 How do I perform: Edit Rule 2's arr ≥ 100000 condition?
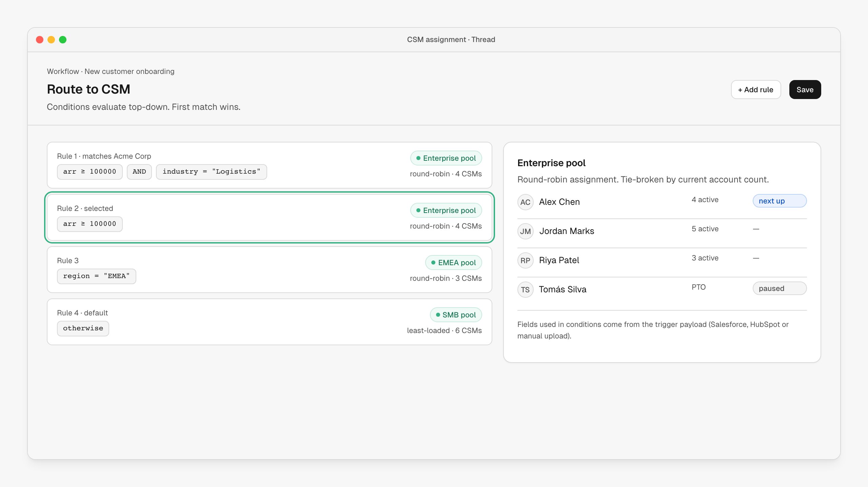click(x=90, y=224)
